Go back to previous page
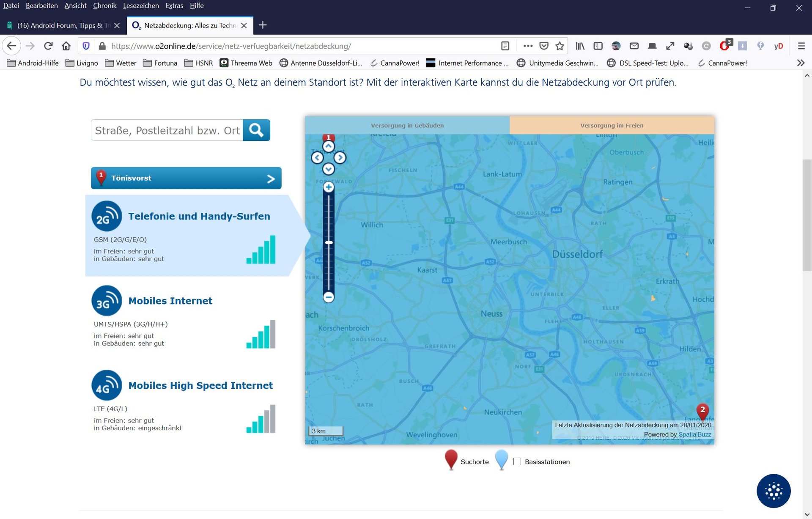Viewport: 812px width, 519px height. point(11,46)
